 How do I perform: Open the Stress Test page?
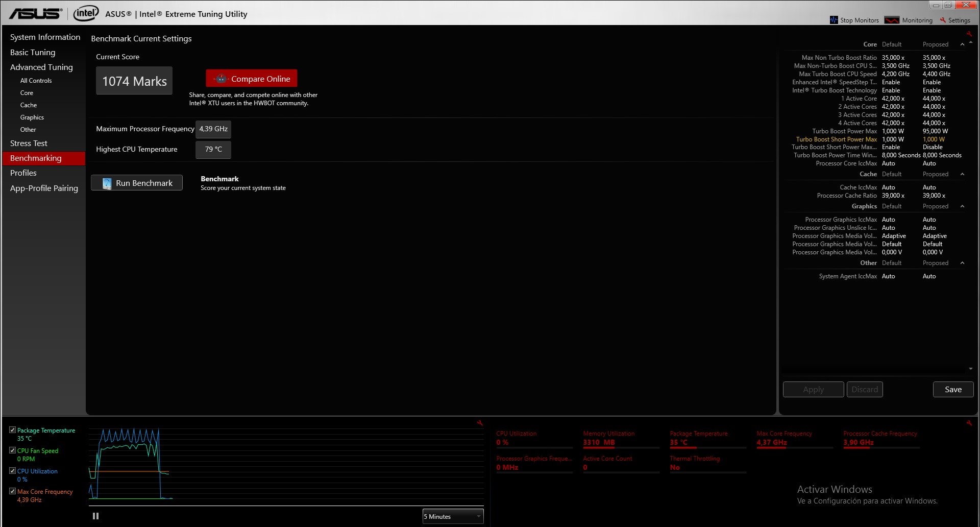[x=29, y=143]
